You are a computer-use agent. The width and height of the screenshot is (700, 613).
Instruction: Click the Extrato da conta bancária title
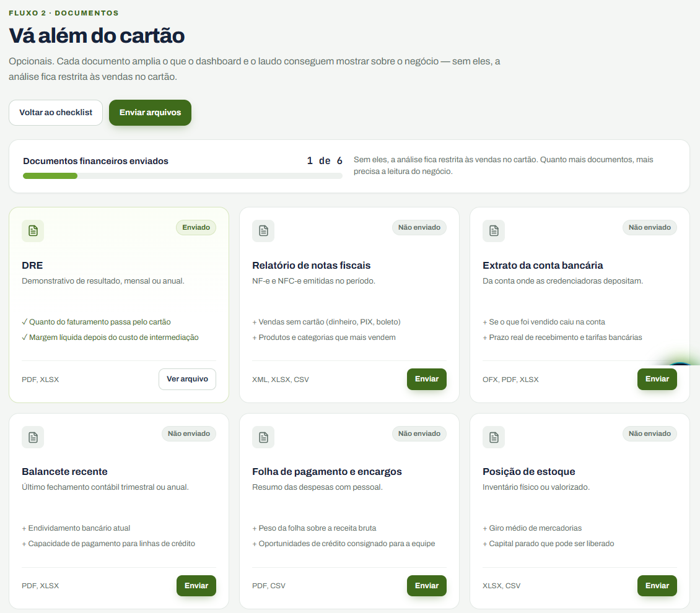543,266
